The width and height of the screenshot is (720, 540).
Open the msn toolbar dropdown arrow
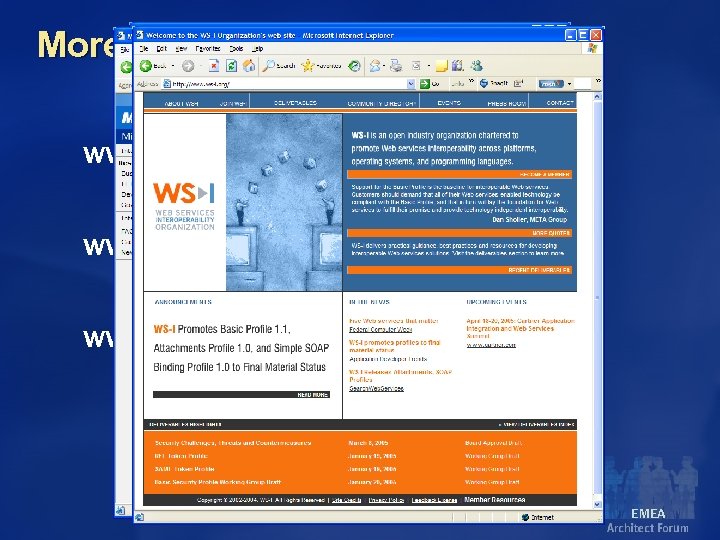click(569, 84)
